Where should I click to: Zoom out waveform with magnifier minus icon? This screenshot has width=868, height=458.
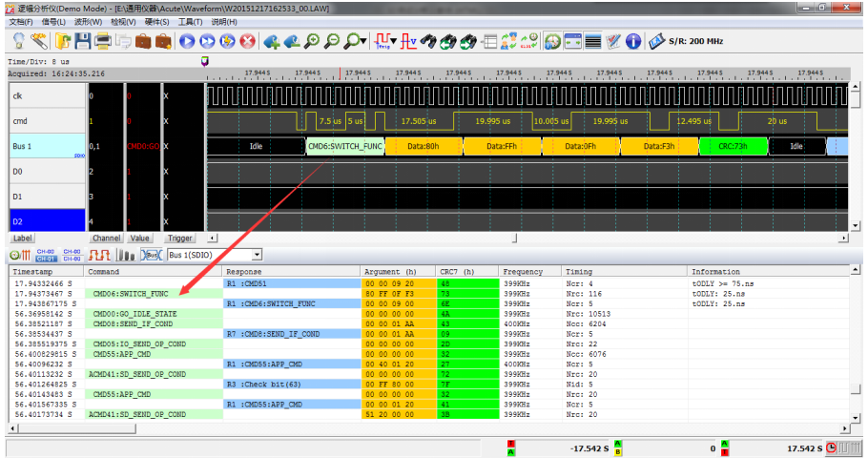[332, 41]
